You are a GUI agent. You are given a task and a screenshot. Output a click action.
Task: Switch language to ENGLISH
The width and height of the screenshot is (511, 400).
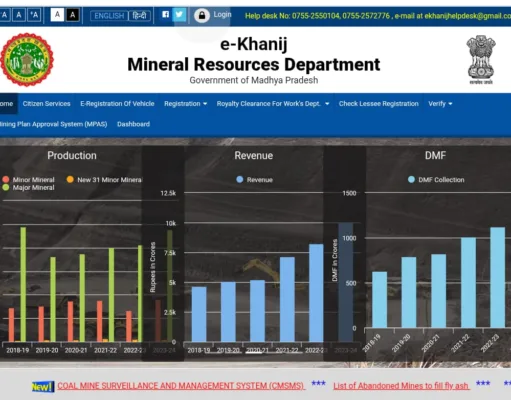tap(109, 16)
